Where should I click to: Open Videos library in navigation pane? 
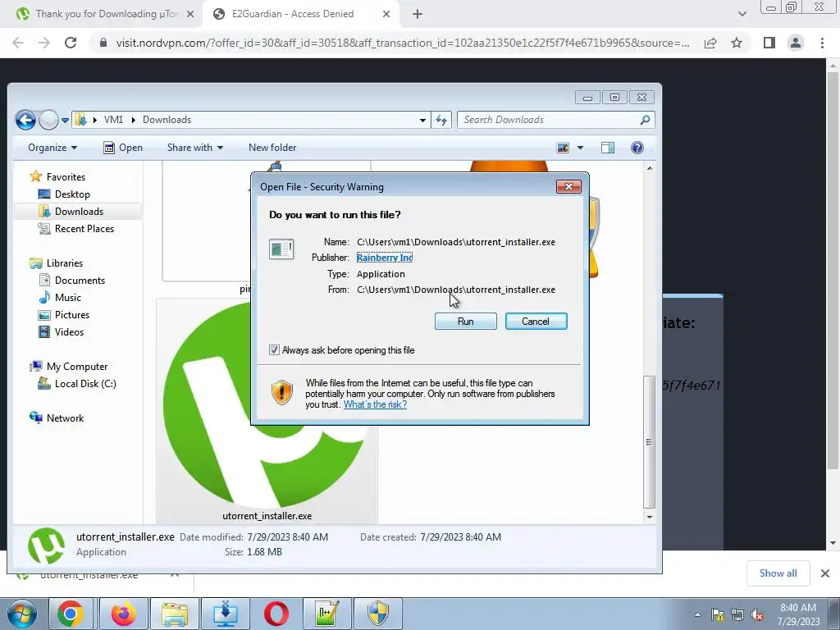click(69, 332)
